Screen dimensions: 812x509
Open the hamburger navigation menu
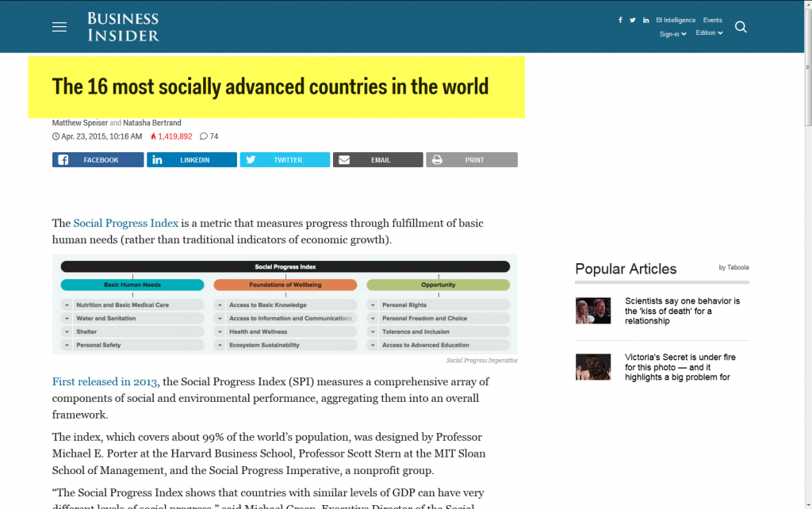coord(59,27)
